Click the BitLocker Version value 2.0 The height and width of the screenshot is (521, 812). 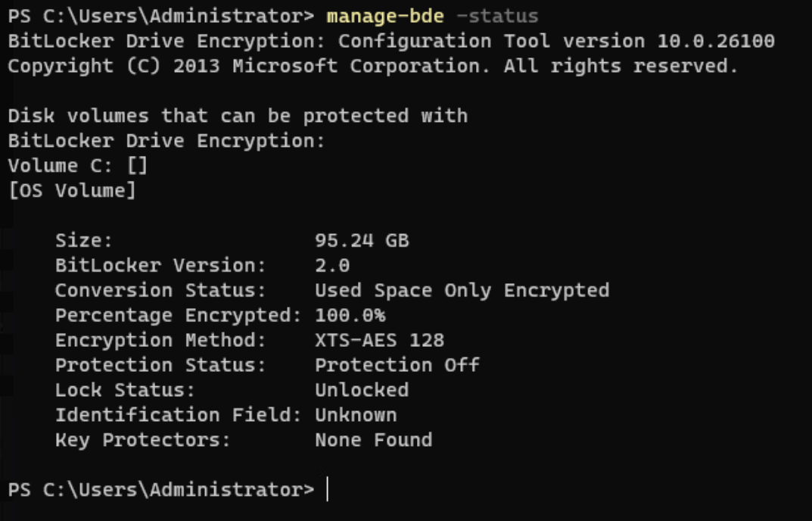(331, 265)
